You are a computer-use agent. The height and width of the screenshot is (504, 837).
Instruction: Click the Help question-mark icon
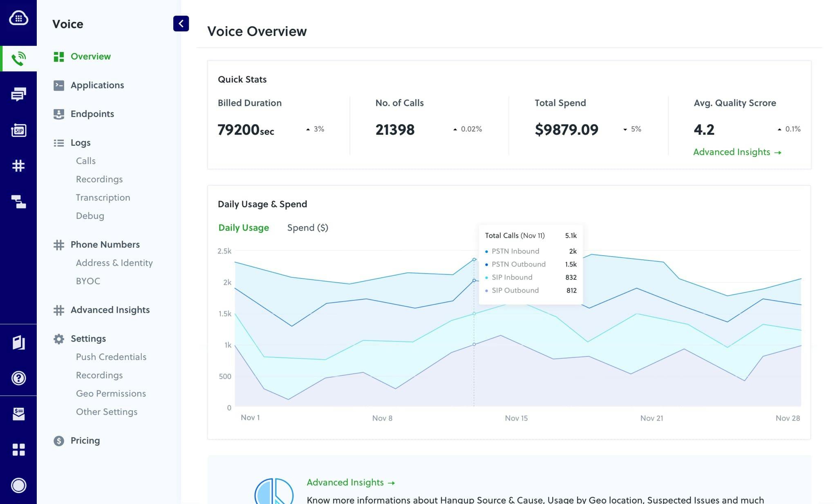click(18, 378)
